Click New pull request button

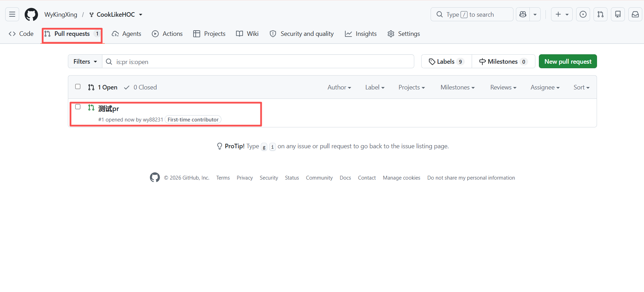click(x=568, y=62)
